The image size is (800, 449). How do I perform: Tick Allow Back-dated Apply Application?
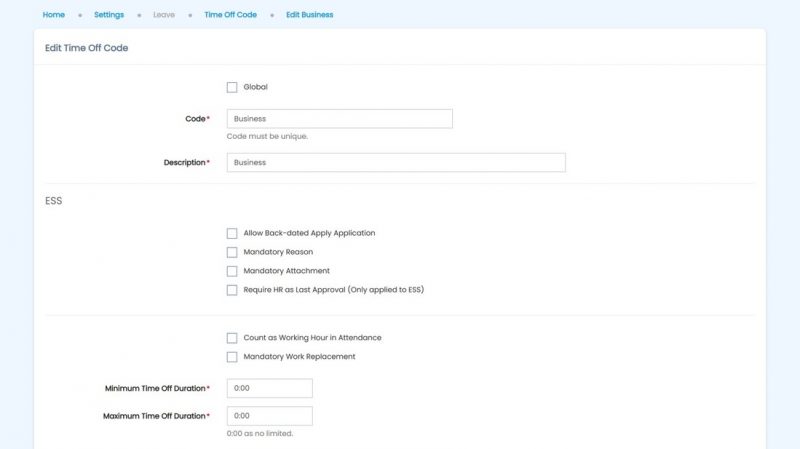[232, 233]
